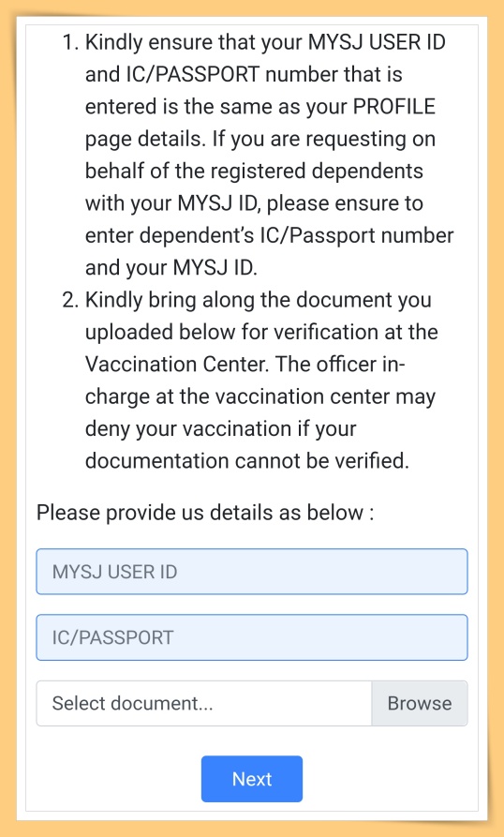The image size is (504, 837).
Task: Click the phrase 'registered dependents'
Action: (x=317, y=172)
